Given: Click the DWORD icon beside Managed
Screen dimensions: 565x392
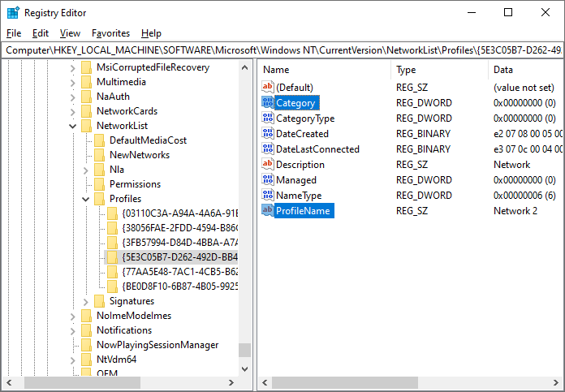Looking at the screenshot, I should coord(268,180).
